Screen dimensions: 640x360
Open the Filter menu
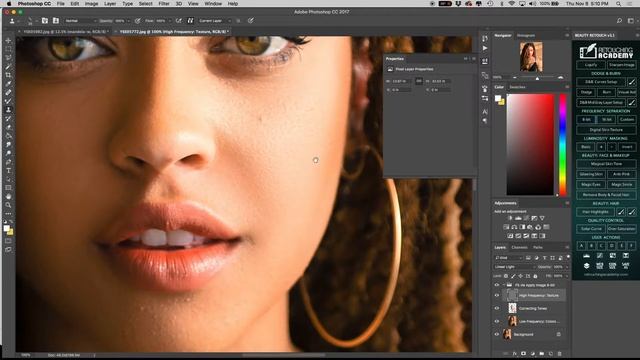pos(164,4)
